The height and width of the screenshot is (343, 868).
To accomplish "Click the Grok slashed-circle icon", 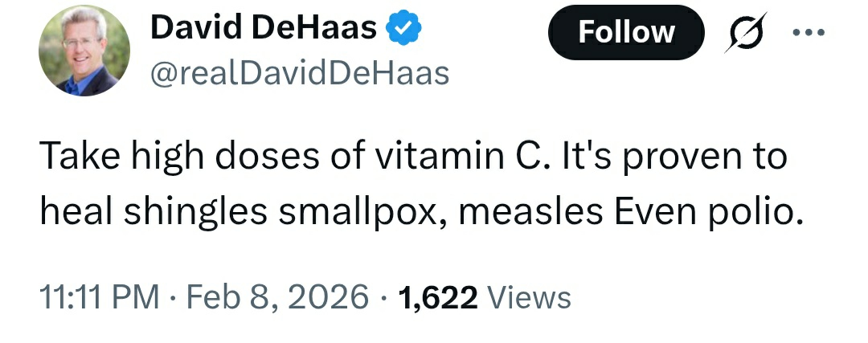I will (745, 33).
